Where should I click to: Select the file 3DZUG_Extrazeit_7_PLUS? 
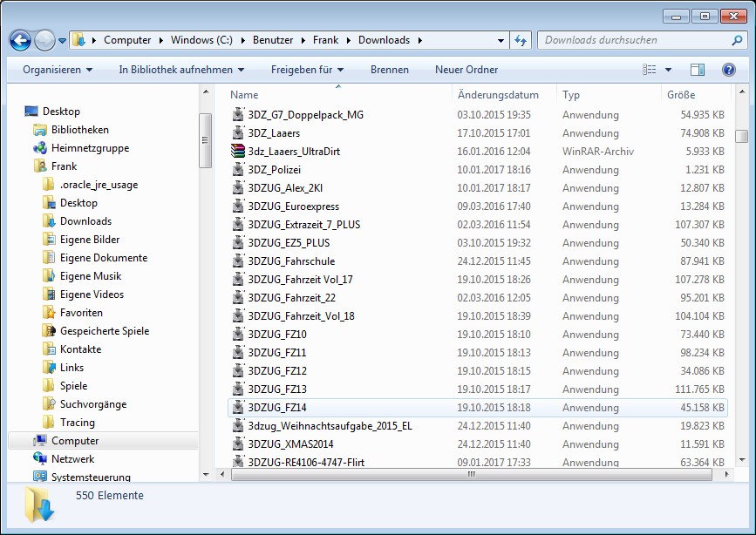click(x=477, y=225)
